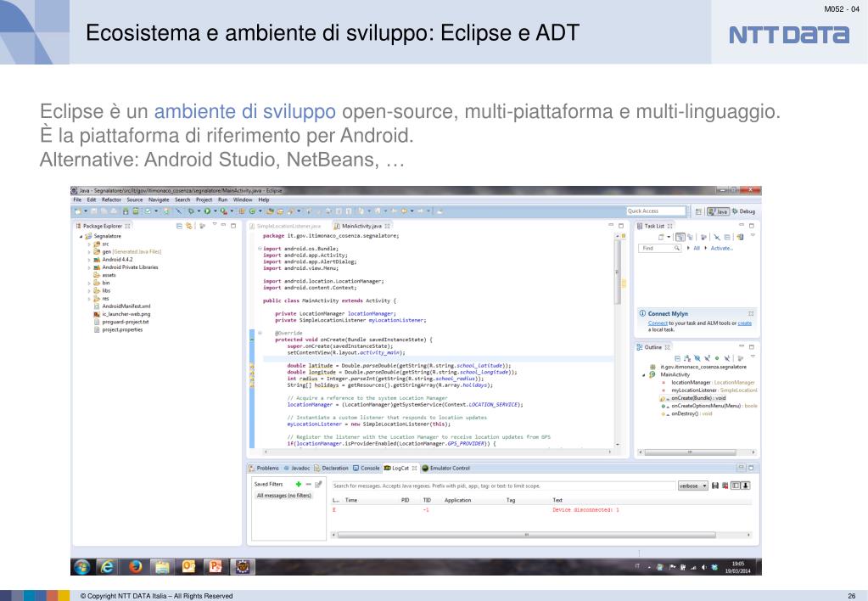Image resolution: width=868 pixels, height=601 pixels.
Task: Click the Edit filter icon in LogCat
Action: [318, 484]
